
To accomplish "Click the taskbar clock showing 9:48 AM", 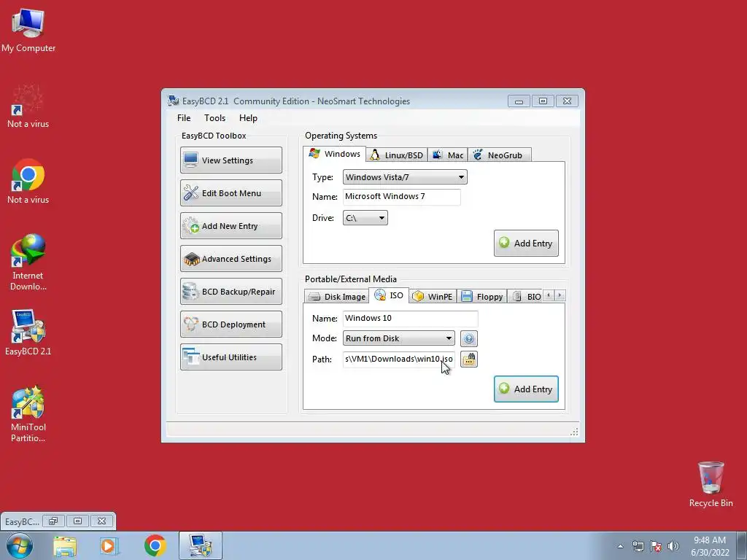I will point(710,546).
